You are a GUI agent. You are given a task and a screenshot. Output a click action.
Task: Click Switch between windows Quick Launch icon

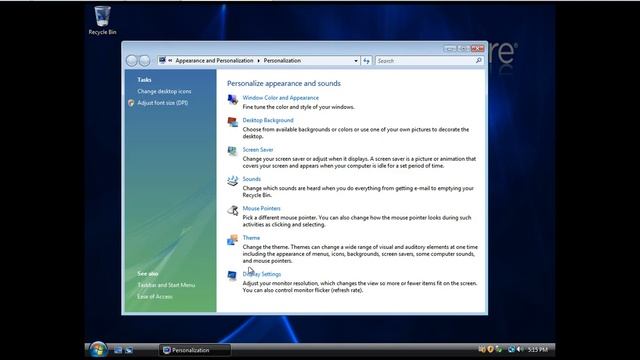(129, 350)
